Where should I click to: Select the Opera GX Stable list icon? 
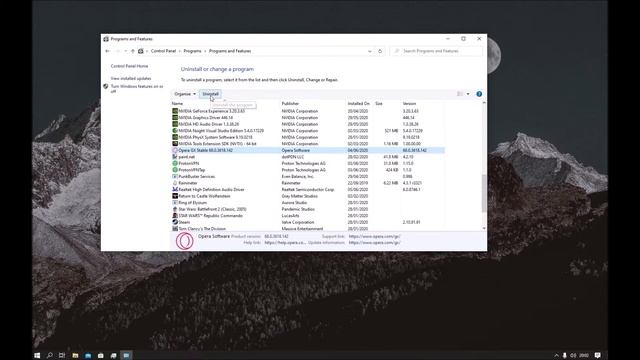pos(175,150)
